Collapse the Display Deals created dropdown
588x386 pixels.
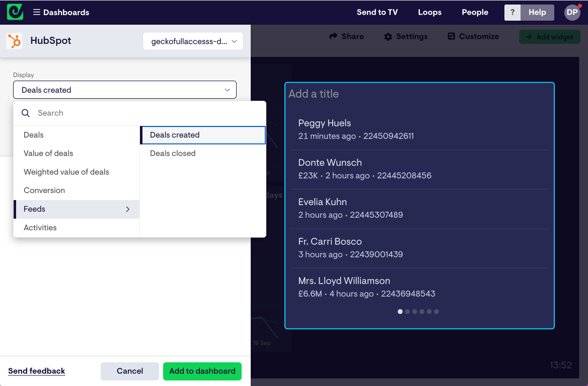coord(125,90)
